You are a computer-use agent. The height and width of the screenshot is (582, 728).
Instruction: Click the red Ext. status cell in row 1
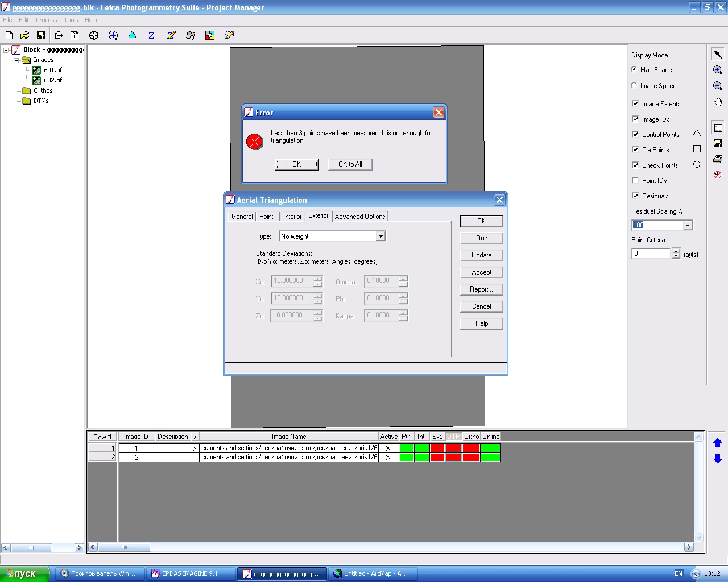(437, 448)
